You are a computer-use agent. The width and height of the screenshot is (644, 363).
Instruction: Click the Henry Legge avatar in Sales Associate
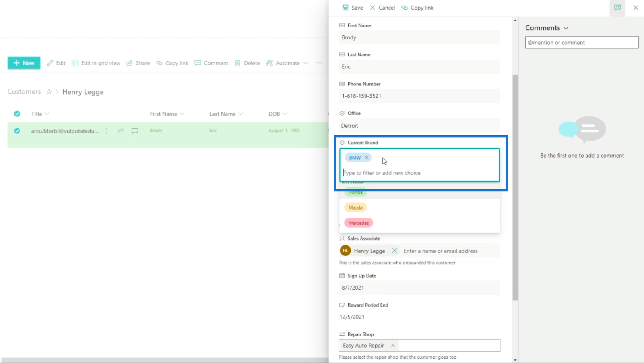[345, 251]
